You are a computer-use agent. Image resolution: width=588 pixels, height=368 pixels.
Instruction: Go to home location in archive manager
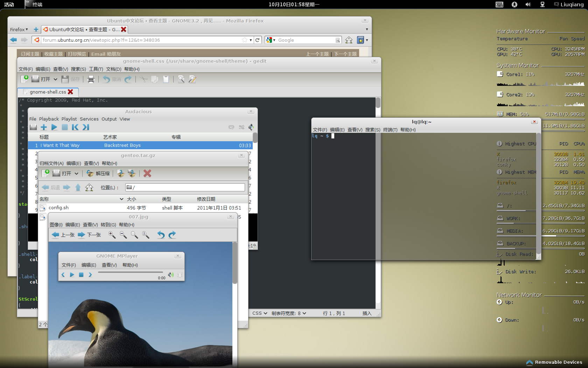(89, 188)
